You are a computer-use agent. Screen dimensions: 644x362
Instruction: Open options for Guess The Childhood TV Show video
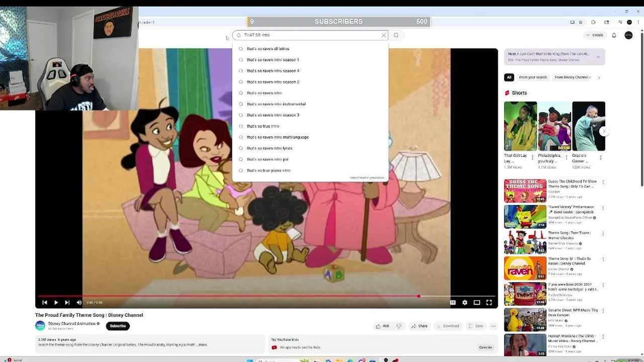pos(603,182)
